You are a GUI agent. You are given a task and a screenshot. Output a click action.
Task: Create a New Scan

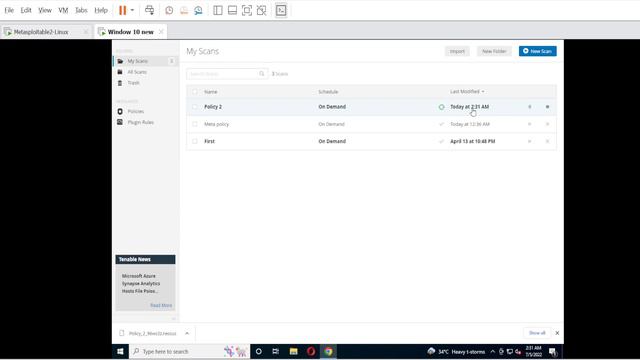click(538, 51)
